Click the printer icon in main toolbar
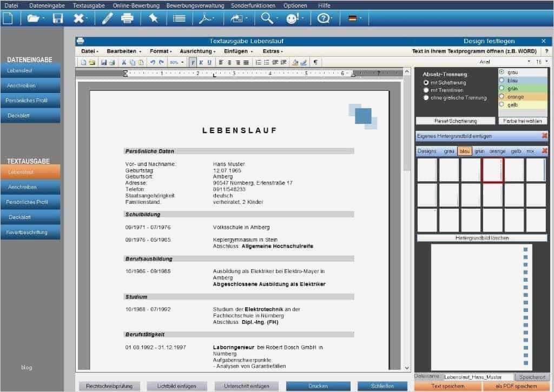Image resolution: width=554 pixels, height=392 pixels. (x=127, y=18)
